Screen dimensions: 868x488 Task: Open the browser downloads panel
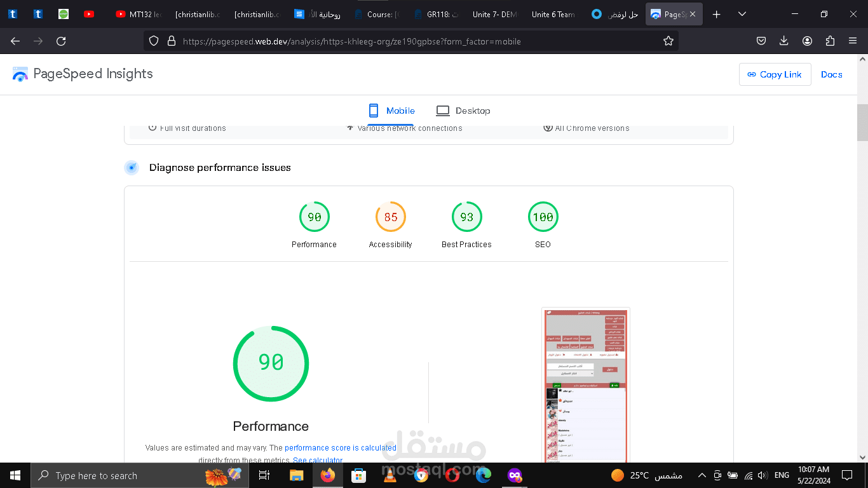coord(784,41)
